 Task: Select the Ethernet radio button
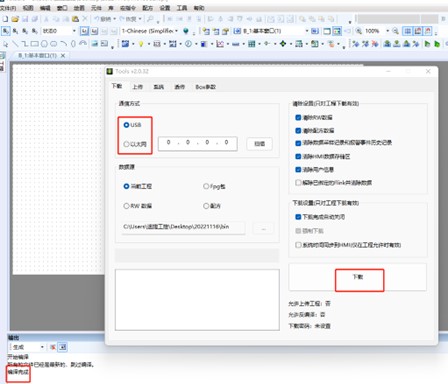[x=126, y=144]
